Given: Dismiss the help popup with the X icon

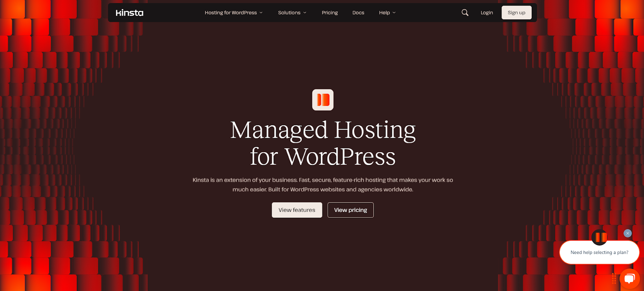Looking at the screenshot, I should coord(627,233).
